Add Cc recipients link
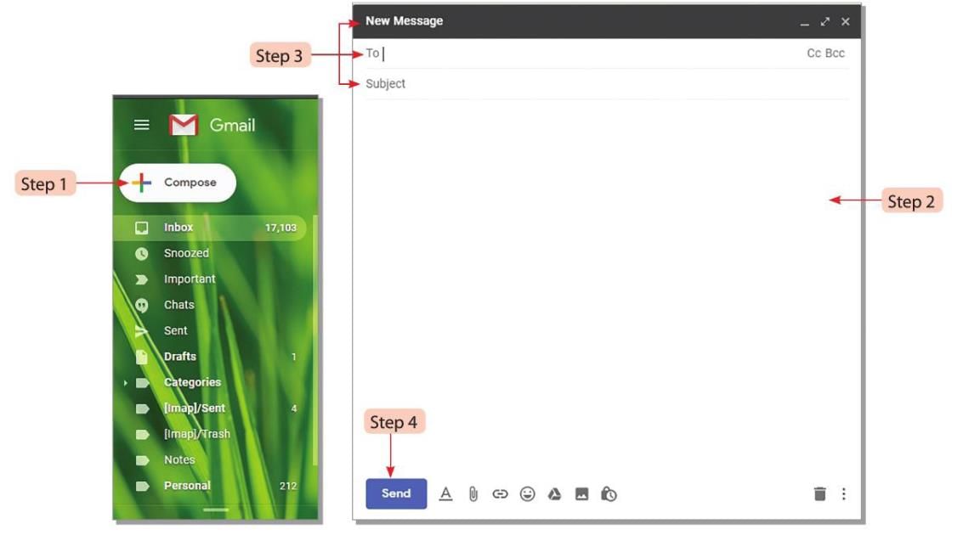Viewport: 980px width, 535px height. coord(813,53)
